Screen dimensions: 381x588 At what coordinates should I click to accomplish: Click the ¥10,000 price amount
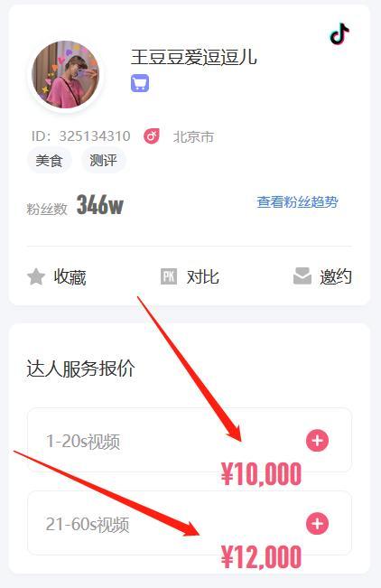[x=262, y=474]
